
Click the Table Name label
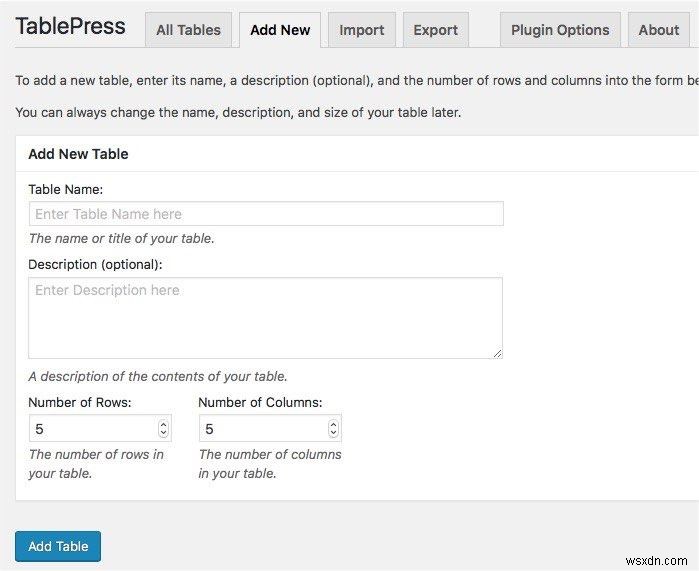click(x=66, y=189)
